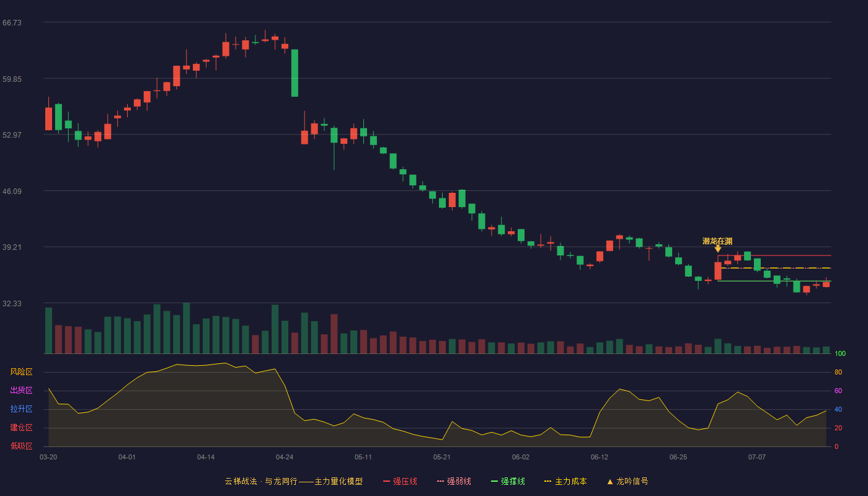Viewport: 868px width, 496px height.
Task: Select the 出货区 zone label
Action: point(21,391)
